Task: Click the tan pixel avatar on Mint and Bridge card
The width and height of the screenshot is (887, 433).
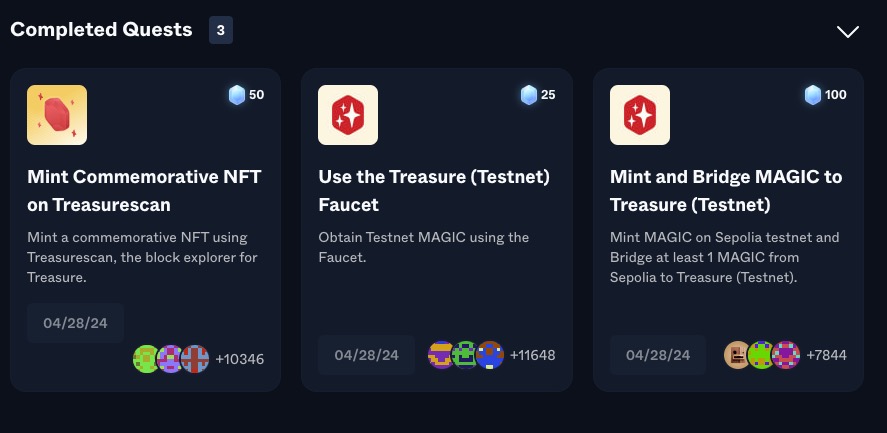Action: tap(738, 355)
